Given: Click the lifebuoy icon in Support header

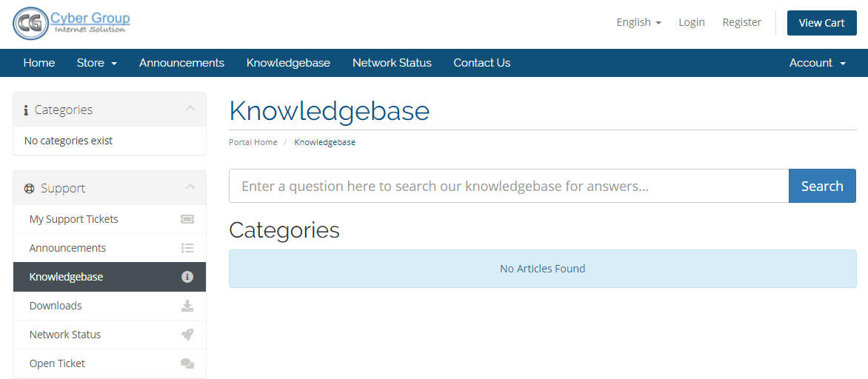Looking at the screenshot, I should coord(30,189).
